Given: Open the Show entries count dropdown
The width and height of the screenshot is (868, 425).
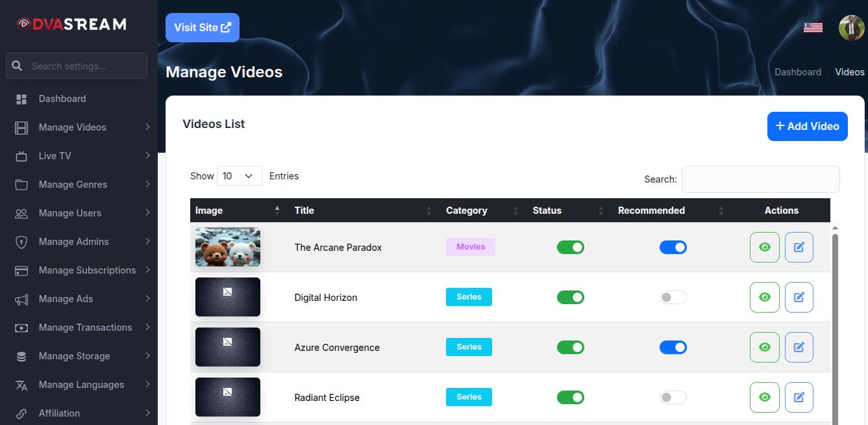Looking at the screenshot, I should pyautogui.click(x=240, y=176).
